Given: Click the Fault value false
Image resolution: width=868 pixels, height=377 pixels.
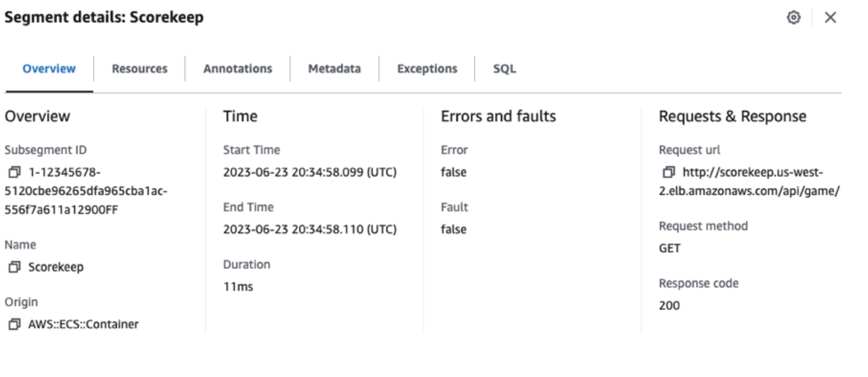Looking at the screenshot, I should (x=453, y=230).
